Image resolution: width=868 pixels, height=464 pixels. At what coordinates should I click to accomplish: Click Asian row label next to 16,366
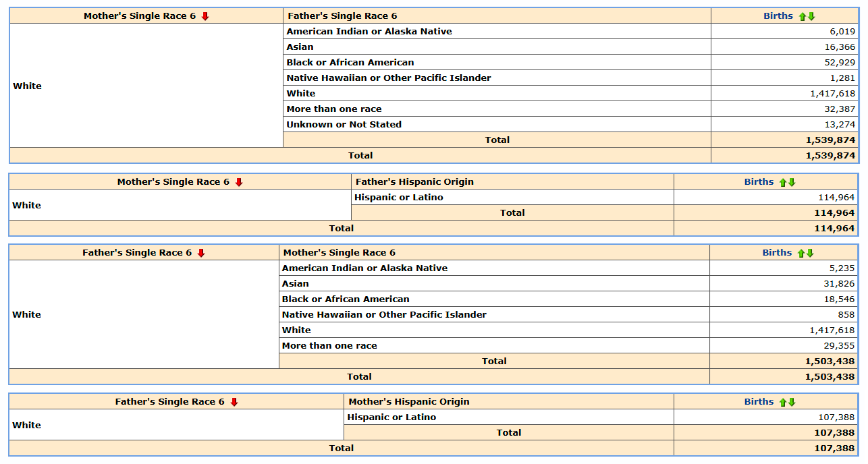300,47
